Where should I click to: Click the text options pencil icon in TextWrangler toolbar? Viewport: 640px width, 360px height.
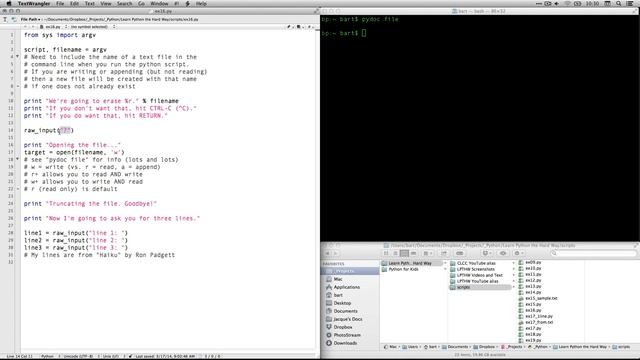coord(5,19)
